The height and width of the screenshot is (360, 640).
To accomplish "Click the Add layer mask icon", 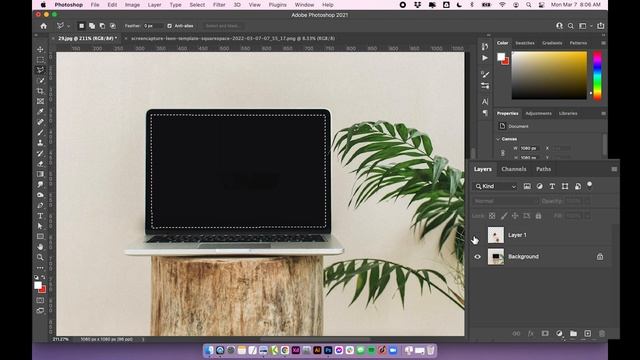I will [x=545, y=333].
